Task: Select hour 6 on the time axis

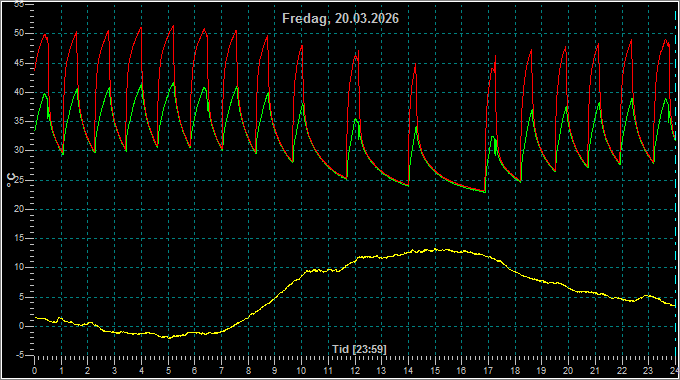Action: [x=194, y=371]
